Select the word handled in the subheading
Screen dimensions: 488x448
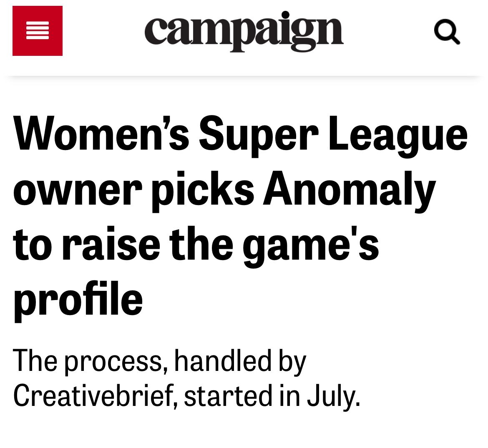[x=223, y=360]
